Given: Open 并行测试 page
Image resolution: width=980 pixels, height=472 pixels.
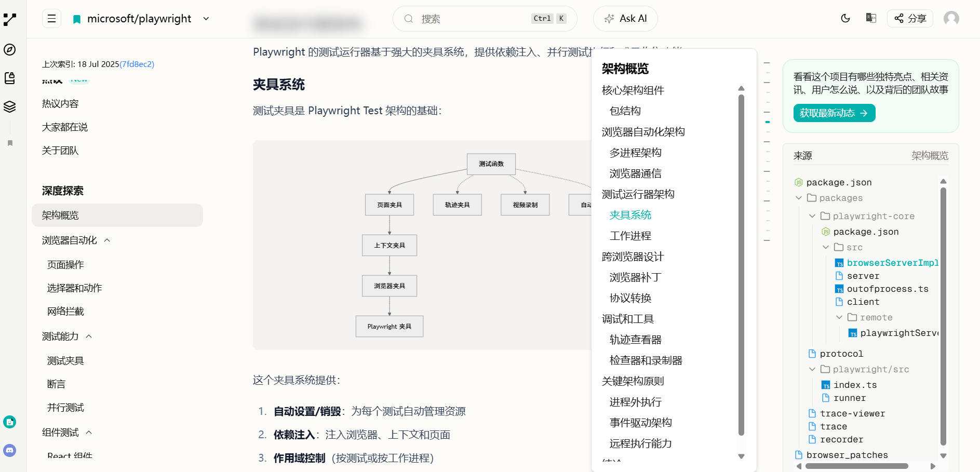Looking at the screenshot, I should 65,408.
